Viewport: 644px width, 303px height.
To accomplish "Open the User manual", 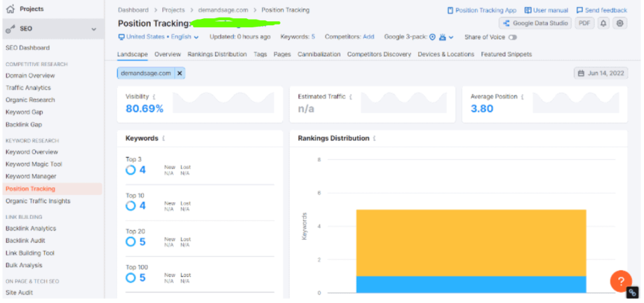I will point(547,10).
